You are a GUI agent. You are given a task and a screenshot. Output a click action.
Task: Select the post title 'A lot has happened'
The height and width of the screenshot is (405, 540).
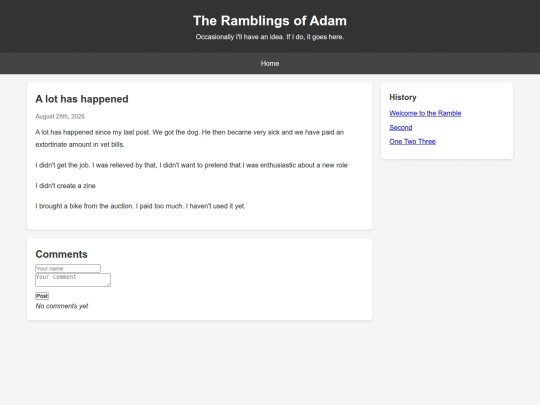coord(82,99)
